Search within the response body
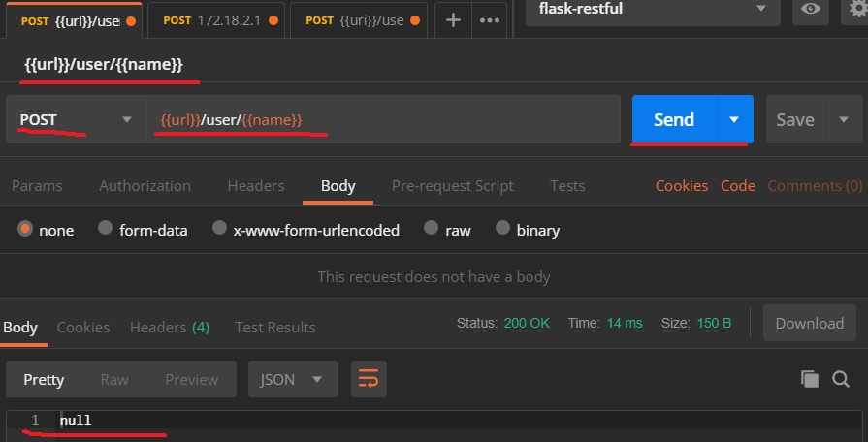Viewport: 868px width, 442px height. coord(840,379)
